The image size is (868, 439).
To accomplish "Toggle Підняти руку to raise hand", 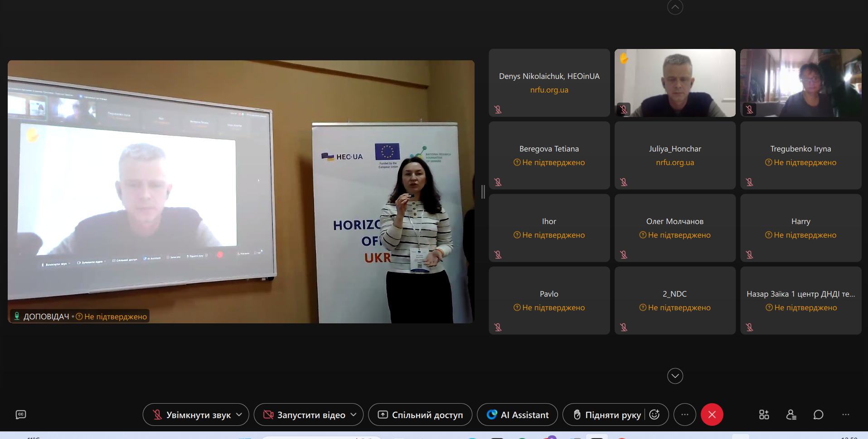I will pyautogui.click(x=606, y=415).
